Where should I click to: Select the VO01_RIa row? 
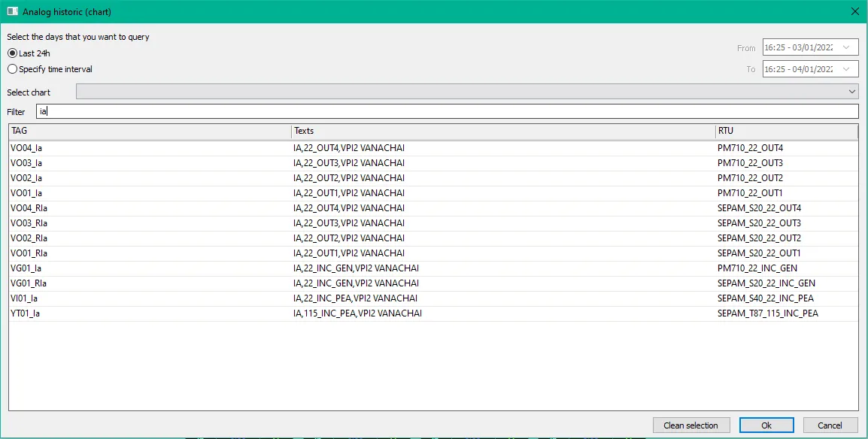point(433,253)
